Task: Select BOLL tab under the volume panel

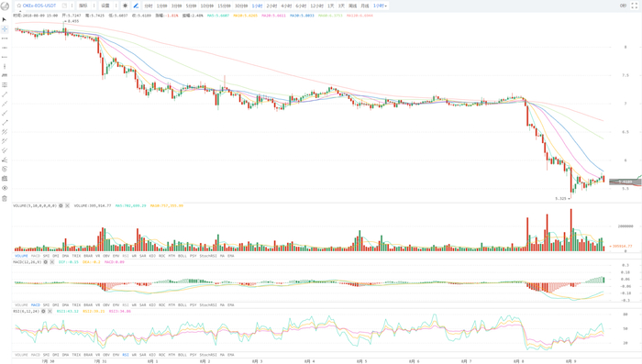Action: [183, 256]
